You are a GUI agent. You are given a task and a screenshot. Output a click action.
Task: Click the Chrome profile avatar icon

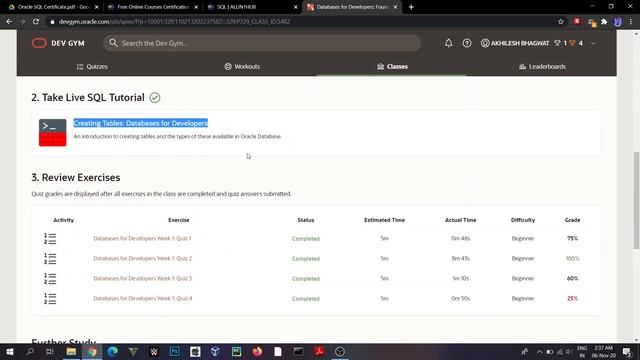618,22
